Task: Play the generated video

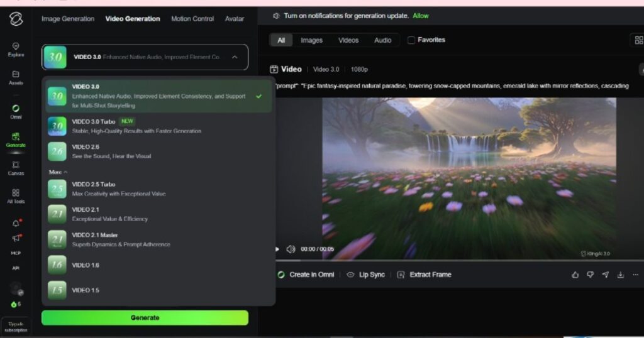Action: tap(277, 249)
